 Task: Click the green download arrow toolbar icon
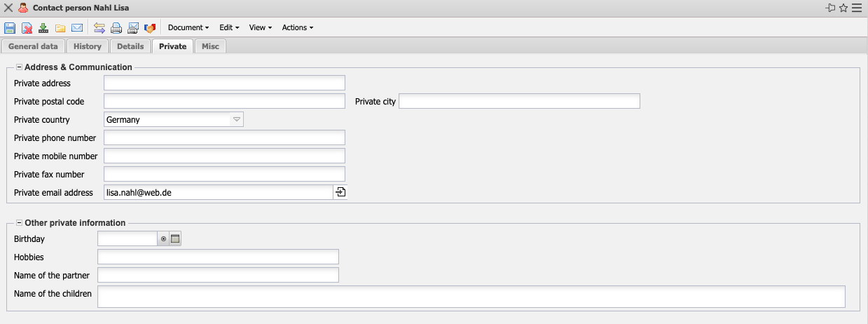(43, 28)
